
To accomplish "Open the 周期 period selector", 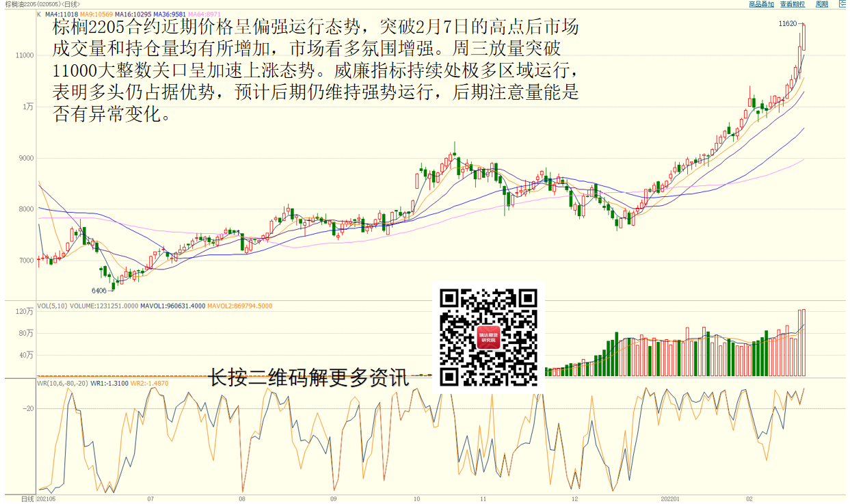I will tap(821, 4).
